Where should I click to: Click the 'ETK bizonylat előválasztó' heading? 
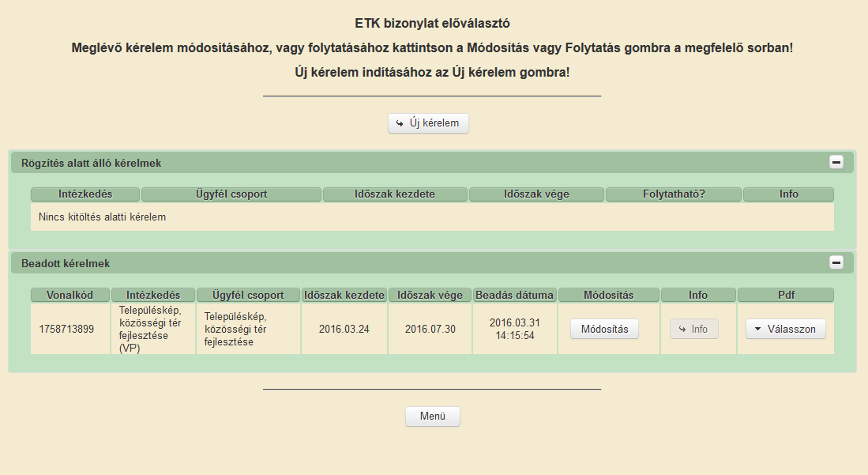(x=432, y=23)
